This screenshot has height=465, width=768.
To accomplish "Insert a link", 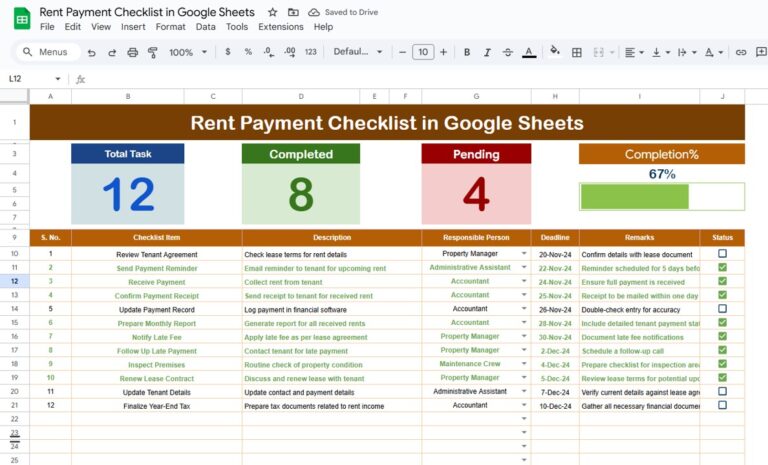I will click(741, 52).
